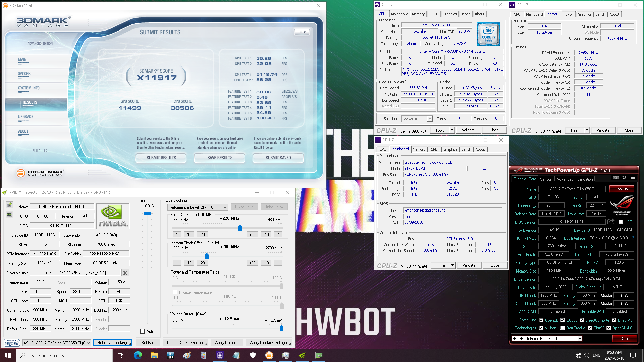
Task: Expand the Tools arrow in the CPU-Z CPU window
Action: click(x=452, y=130)
